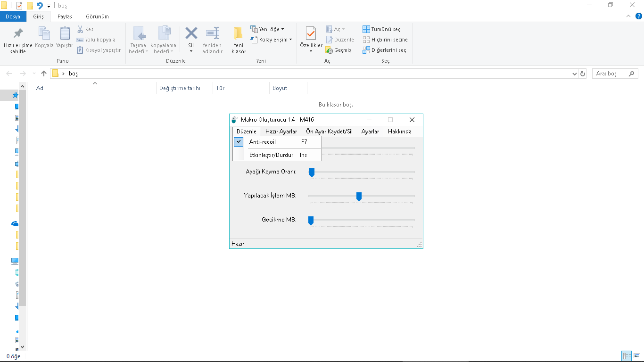The width and height of the screenshot is (644, 362).
Task: Switch to Görünüm ribbon tab
Action: point(97,16)
